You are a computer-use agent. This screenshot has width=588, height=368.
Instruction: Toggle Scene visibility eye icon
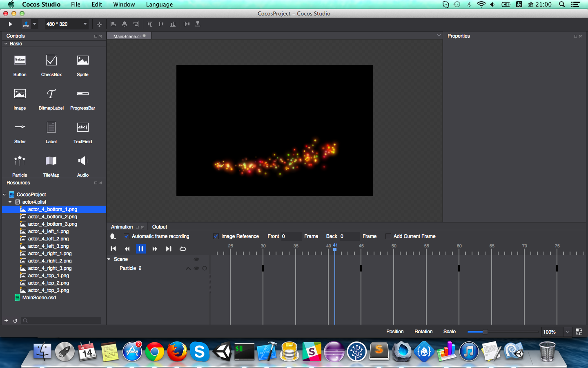196,259
